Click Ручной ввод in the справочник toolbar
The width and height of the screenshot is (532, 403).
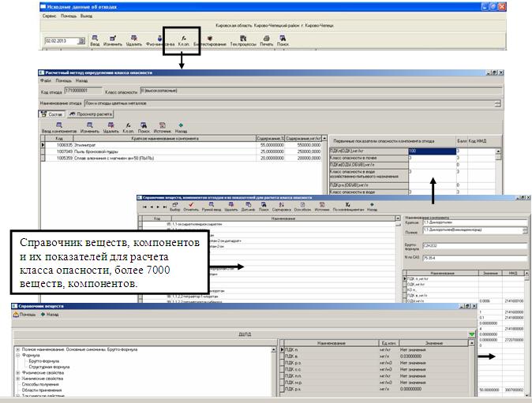pos(207,207)
